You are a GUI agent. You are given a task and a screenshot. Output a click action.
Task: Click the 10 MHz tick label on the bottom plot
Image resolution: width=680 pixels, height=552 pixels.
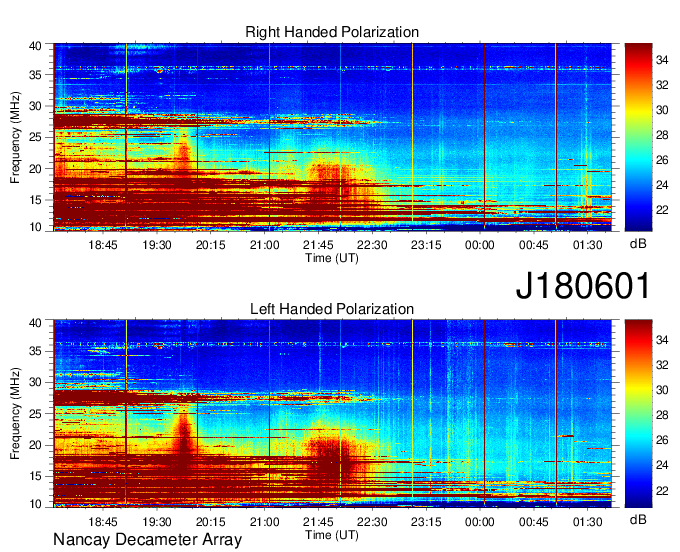tap(35, 504)
